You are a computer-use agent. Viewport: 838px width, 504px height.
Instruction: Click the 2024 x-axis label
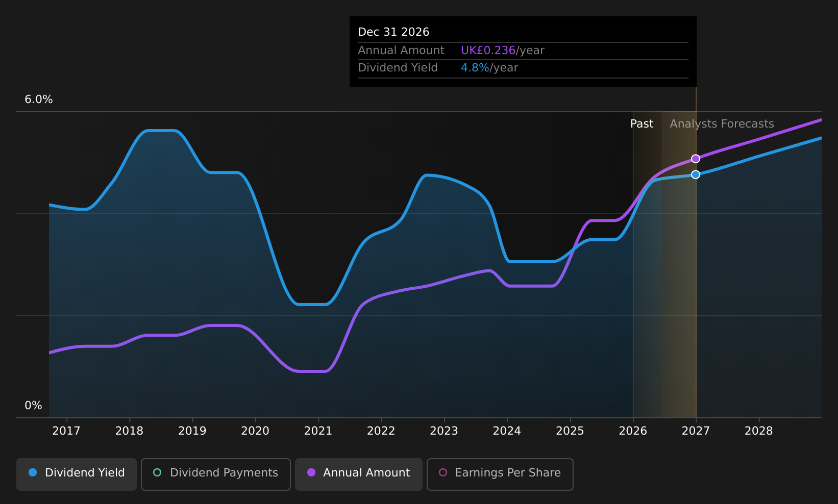507,431
